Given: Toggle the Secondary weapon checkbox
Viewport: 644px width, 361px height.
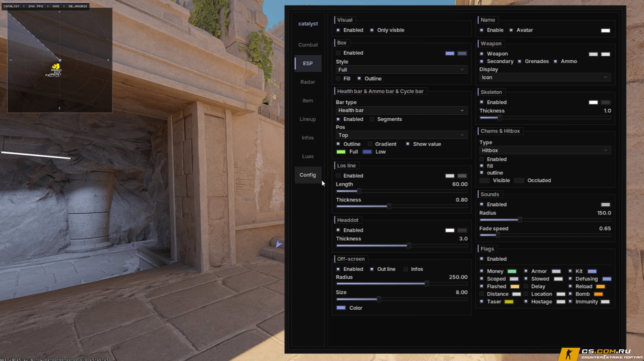Looking at the screenshot, I should point(482,61).
